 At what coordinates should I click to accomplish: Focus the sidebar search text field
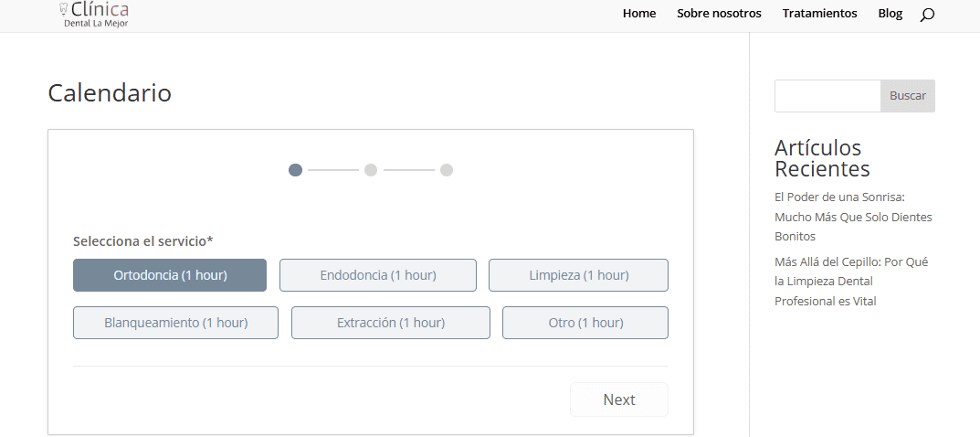[827, 96]
